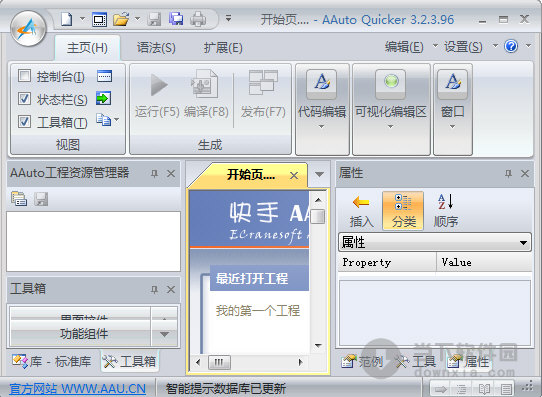
Task: Open the 官方网站 WWW.AAU.CN link
Action: click(x=77, y=389)
